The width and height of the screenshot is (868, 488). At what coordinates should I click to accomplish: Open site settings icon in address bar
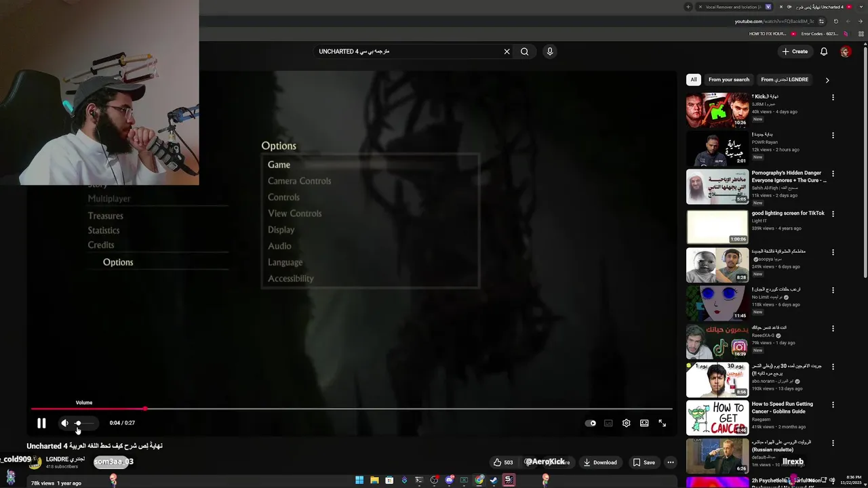pos(821,21)
